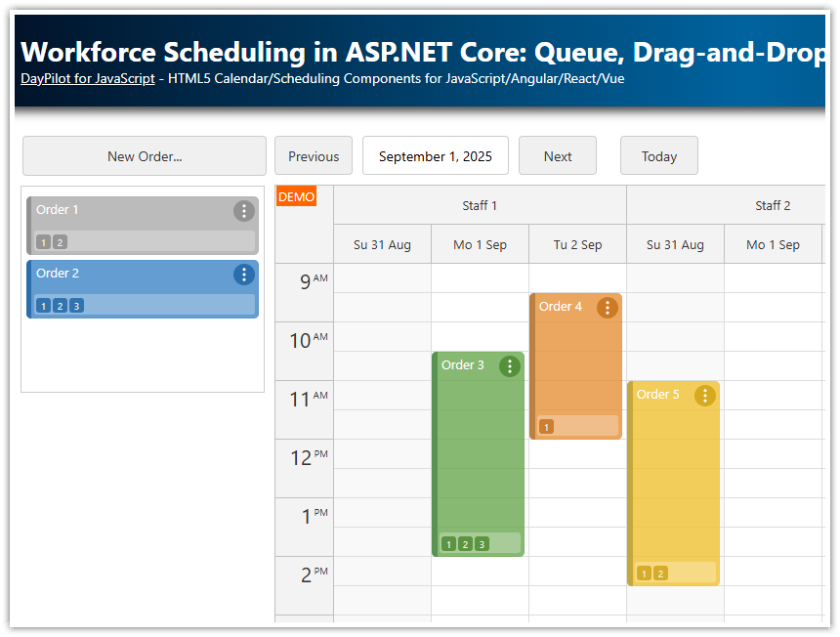The image size is (840, 637).
Task: Open the options menu on Order 3
Action: pos(509,366)
